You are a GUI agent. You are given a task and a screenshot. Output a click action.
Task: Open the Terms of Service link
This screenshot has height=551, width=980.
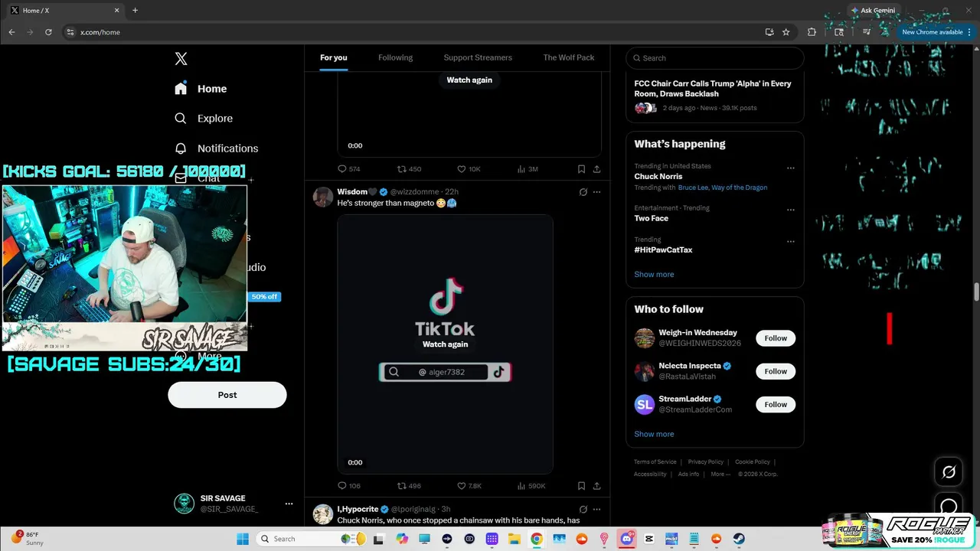(655, 462)
